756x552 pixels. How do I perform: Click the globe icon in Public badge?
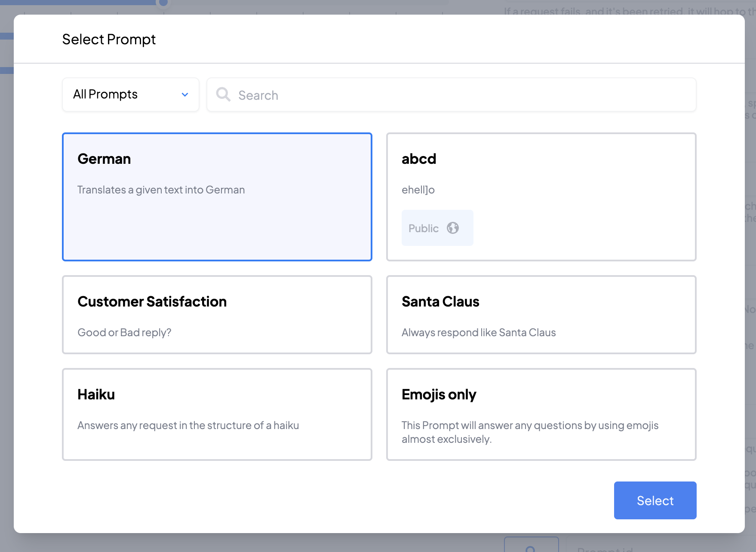tap(453, 228)
